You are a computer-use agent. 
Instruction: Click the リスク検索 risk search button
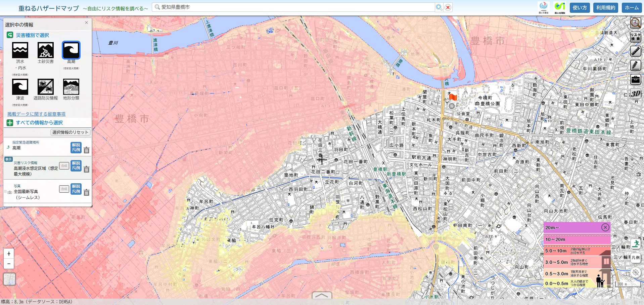pyautogui.click(x=635, y=37)
